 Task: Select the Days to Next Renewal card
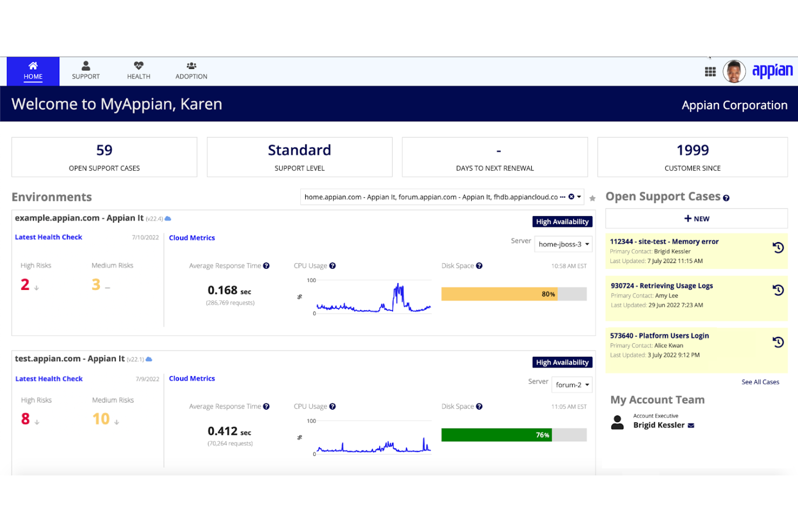point(494,157)
